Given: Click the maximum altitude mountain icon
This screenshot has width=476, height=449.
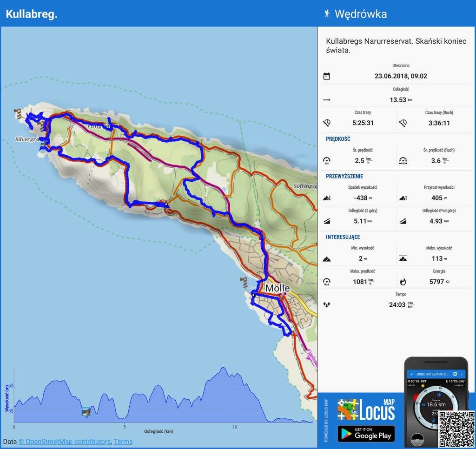Looking at the screenshot, I should [403, 258].
